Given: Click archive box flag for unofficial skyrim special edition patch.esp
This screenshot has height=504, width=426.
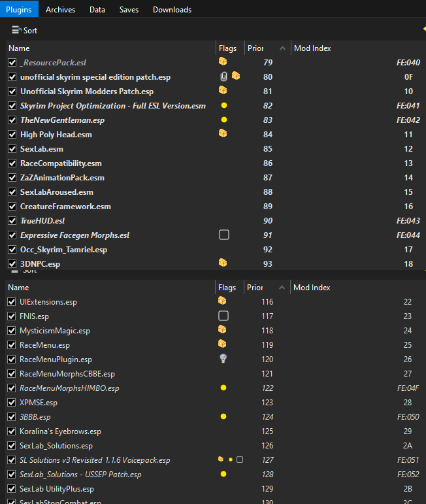Looking at the screenshot, I should (236, 76).
